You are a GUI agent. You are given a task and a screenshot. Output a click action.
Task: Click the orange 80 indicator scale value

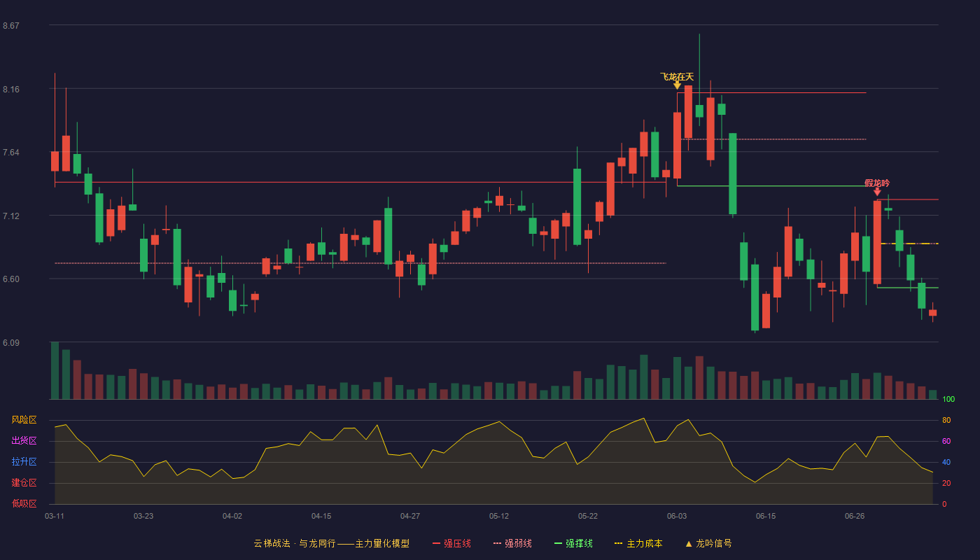coord(946,420)
